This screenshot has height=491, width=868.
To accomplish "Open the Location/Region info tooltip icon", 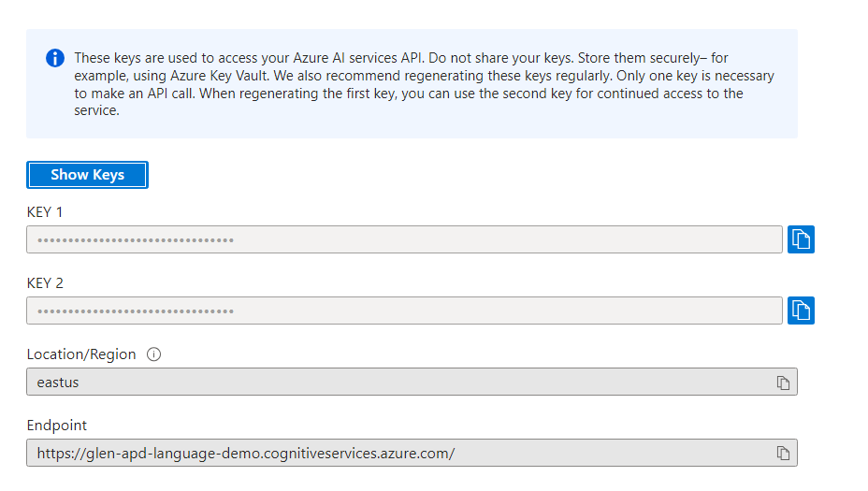I will coord(154,354).
